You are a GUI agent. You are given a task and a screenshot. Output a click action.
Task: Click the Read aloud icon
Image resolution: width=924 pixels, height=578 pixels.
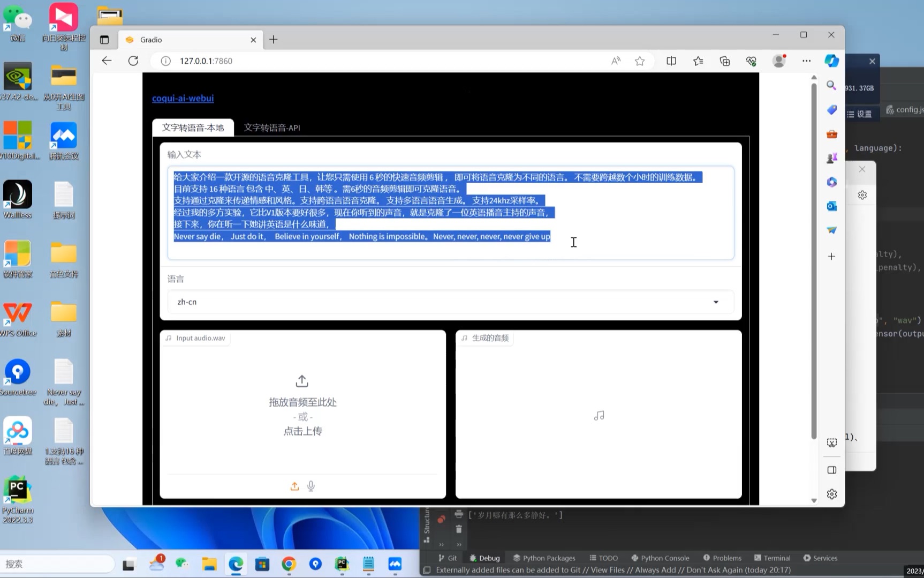tap(616, 61)
